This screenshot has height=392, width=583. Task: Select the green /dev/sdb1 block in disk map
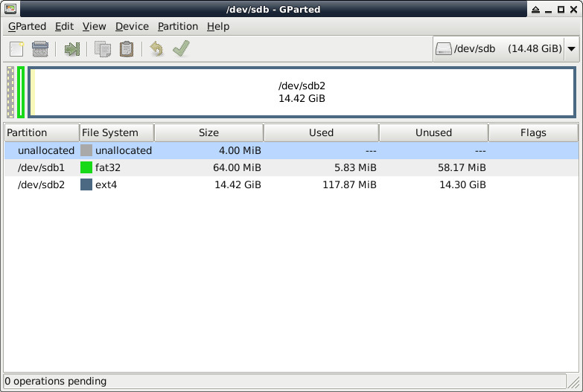(x=21, y=92)
